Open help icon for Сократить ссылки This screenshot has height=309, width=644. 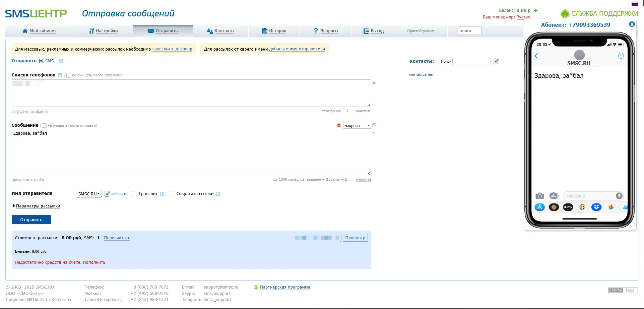coord(218,194)
